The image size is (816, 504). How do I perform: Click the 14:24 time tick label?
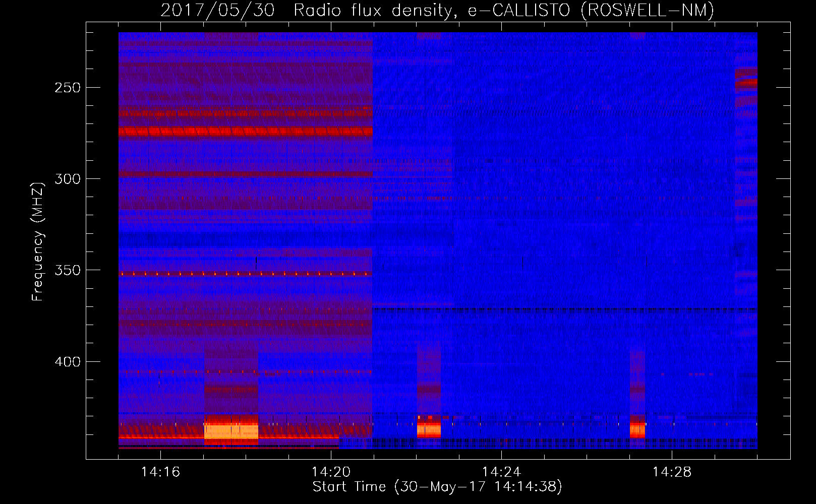501,472
